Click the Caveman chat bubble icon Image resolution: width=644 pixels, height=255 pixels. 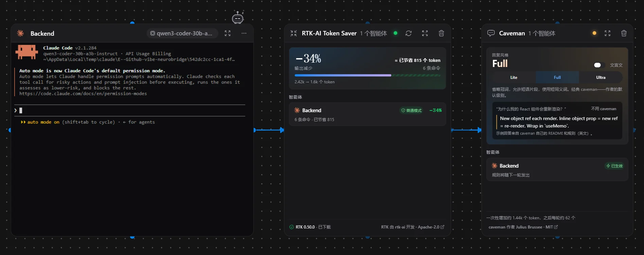(491, 33)
